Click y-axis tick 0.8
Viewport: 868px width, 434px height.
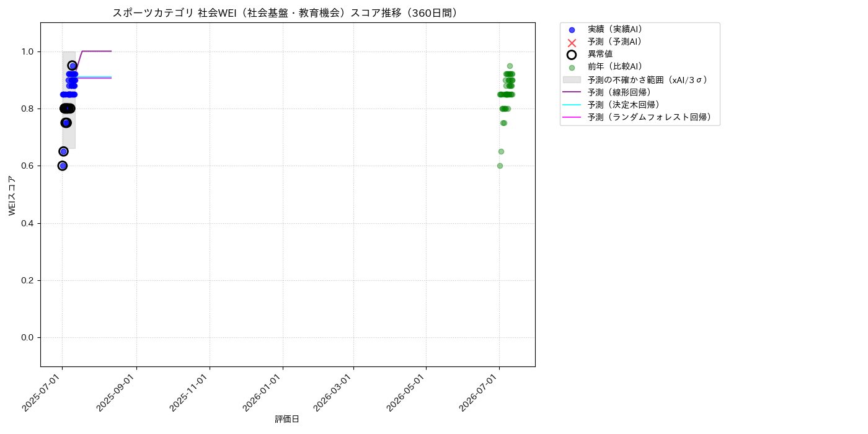point(27,108)
